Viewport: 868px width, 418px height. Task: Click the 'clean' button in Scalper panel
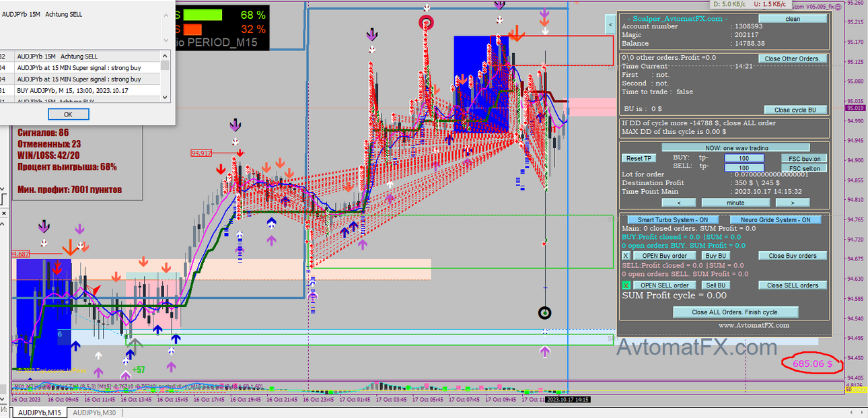(793, 19)
